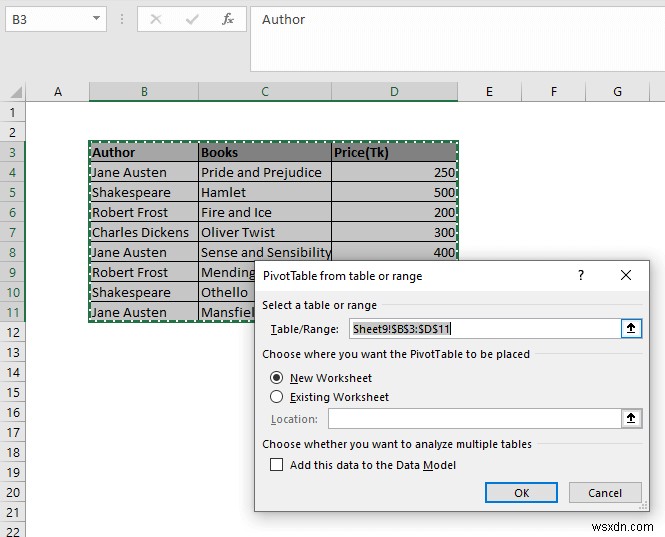Click the formula bar enter checkmark icon
The height and width of the screenshot is (537, 665).
tap(192, 19)
